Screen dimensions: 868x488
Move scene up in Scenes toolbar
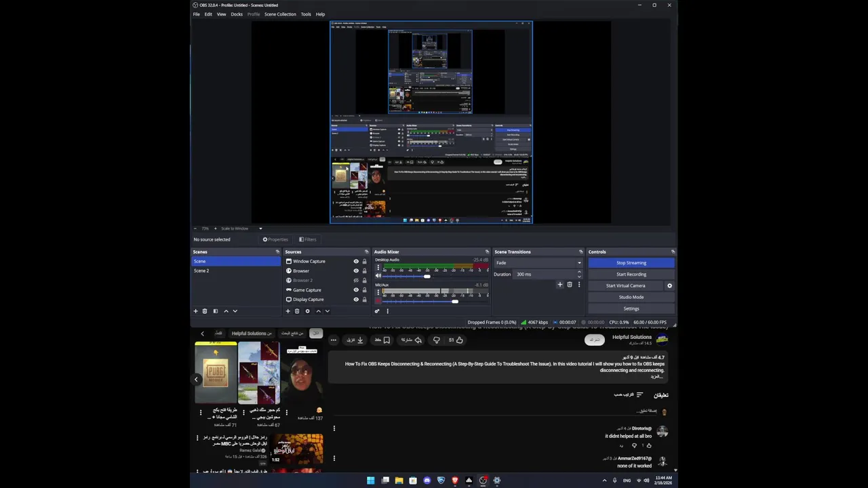[x=226, y=311]
